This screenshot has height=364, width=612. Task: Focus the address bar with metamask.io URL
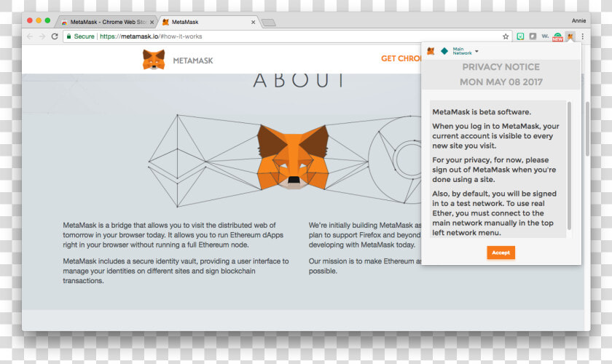287,36
